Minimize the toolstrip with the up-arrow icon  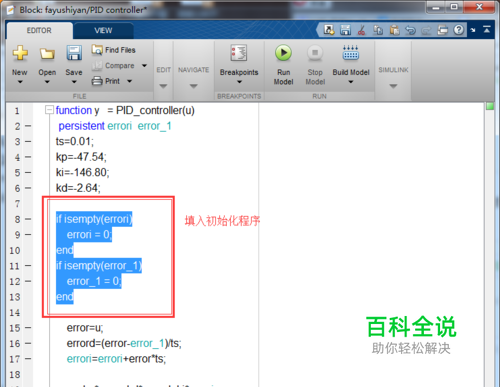click(487, 29)
